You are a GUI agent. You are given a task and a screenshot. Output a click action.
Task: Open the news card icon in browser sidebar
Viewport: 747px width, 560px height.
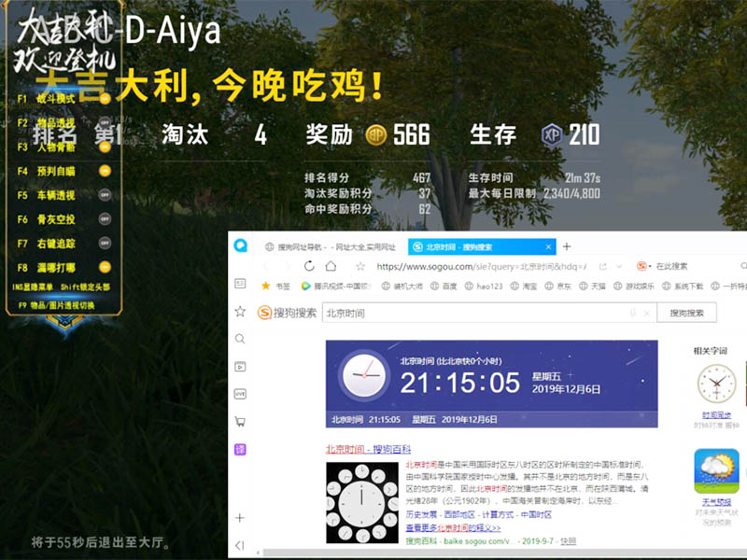click(240, 284)
